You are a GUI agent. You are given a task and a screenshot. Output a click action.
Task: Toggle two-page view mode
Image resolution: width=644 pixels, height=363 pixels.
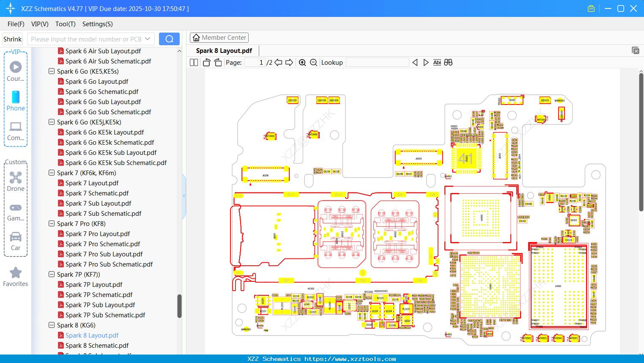pos(194,62)
